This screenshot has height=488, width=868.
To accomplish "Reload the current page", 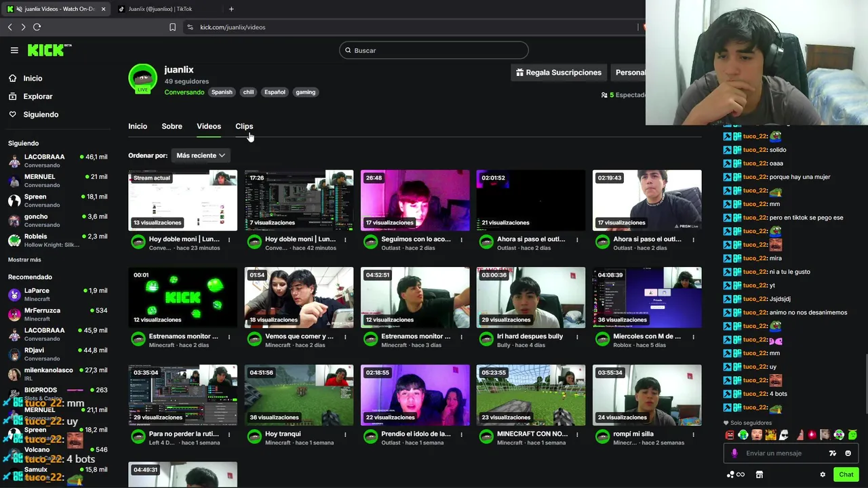I will pyautogui.click(x=37, y=27).
